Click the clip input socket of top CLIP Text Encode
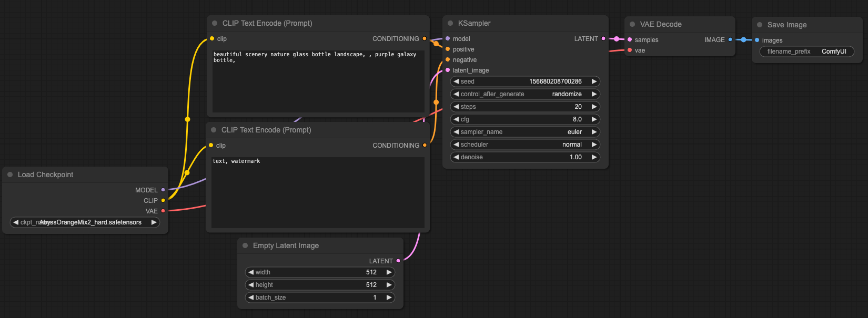Image resolution: width=868 pixels, height=318 pixels. [x=212, y=38]
